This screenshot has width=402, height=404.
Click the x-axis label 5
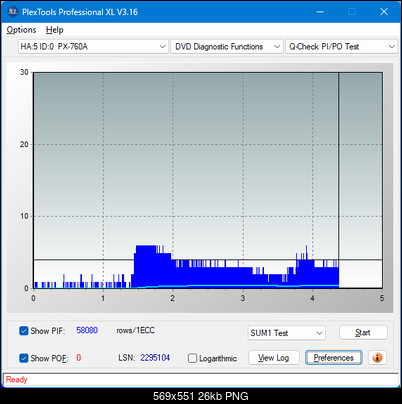382,298
